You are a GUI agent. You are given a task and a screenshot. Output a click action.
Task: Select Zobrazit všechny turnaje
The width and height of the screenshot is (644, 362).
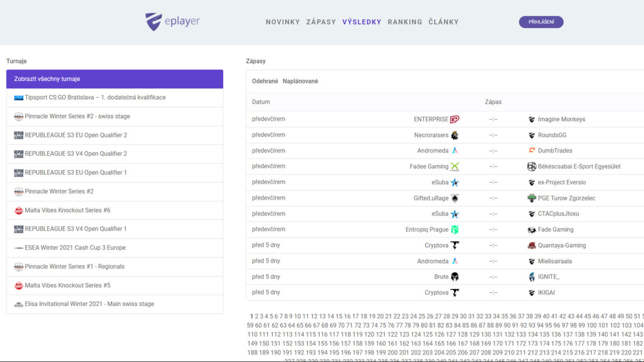click(115, 79)
